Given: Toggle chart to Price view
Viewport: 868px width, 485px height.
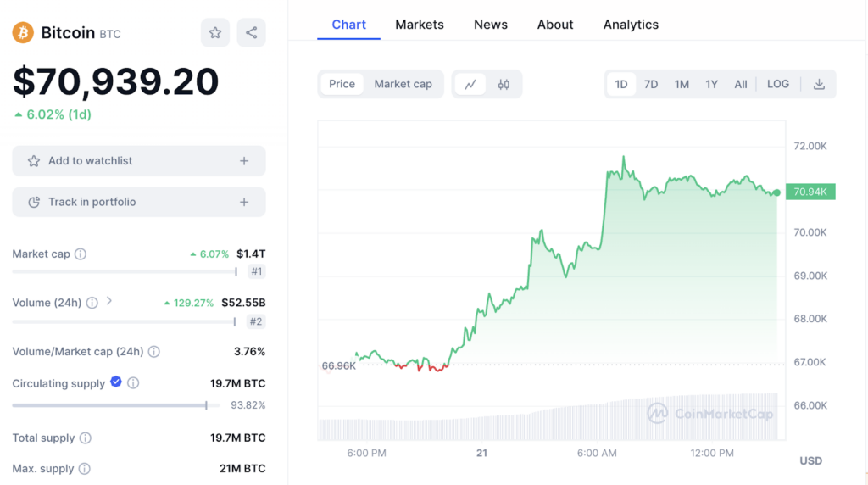Looking at the screenshot, I should coord(342,84).
